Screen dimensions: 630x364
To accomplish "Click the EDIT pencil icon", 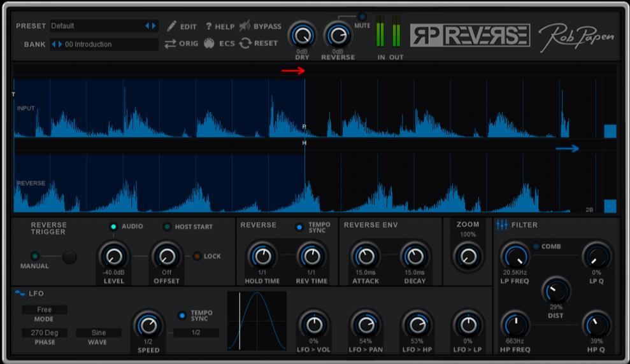I will (x=171, y=26).
